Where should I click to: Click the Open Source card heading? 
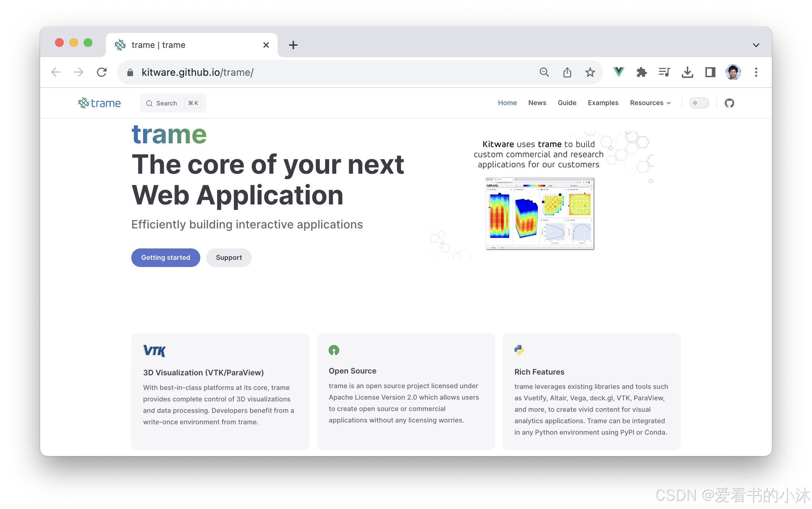[x=352, y=371]
